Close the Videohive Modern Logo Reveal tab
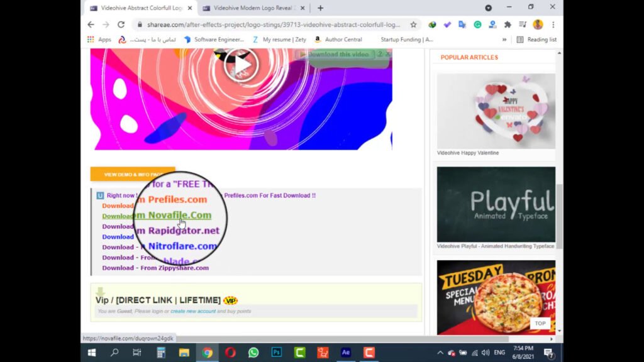Screen dimensions: 644x362 (x=303, y=8)
